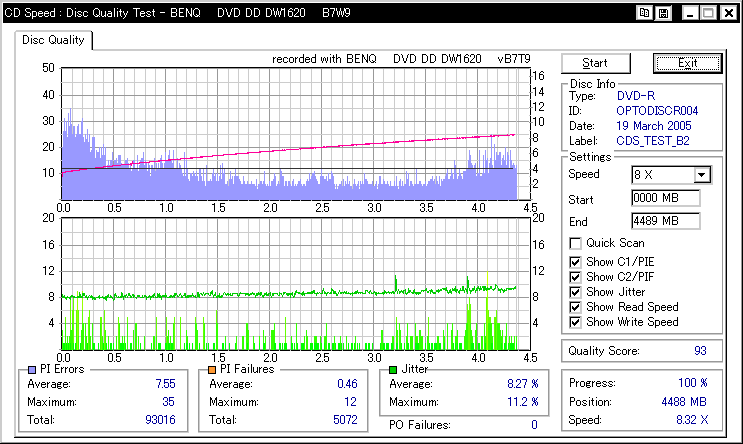Click the orange PI Failures legend square
743x444 pixels.
coord(211,369)
